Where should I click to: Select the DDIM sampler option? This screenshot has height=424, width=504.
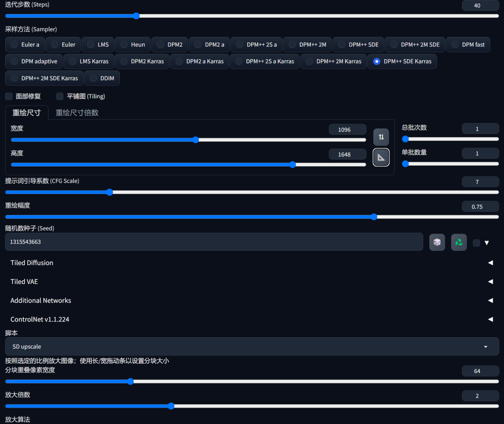(102, 78)
